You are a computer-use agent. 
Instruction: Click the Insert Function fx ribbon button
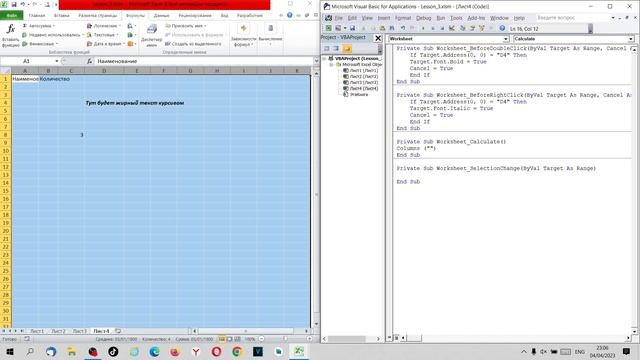click(x=11, y=35)
